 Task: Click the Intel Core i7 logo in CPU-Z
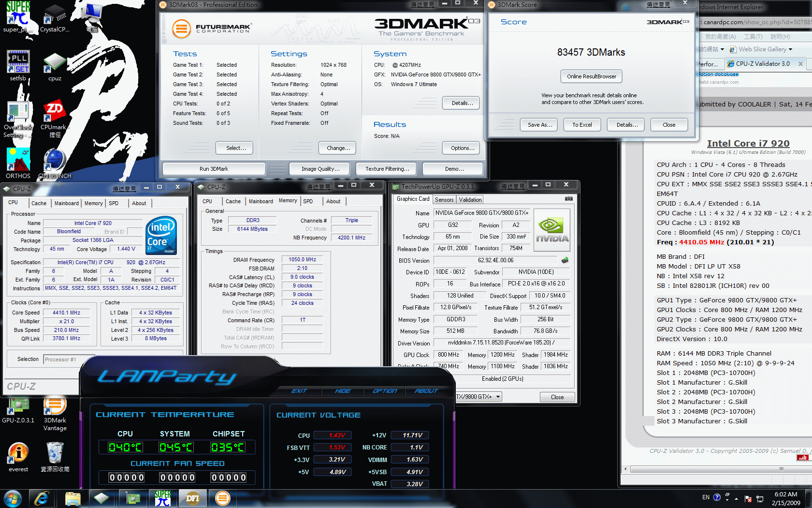[x=161, y=235]
